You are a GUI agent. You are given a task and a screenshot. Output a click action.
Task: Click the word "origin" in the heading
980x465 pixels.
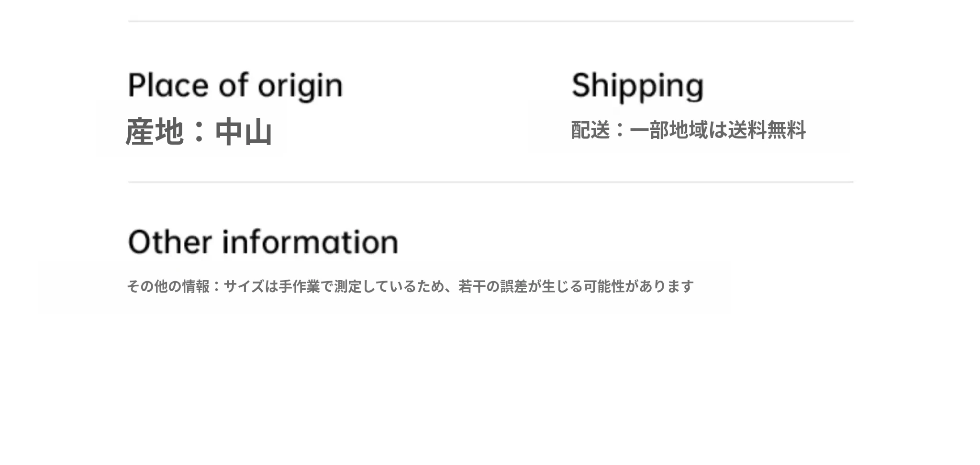coord(301,87)
